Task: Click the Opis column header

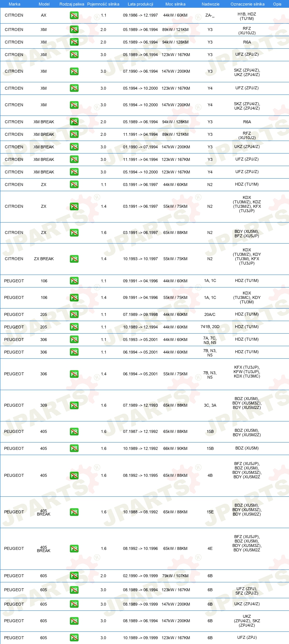Action: [x=277, y=4]
